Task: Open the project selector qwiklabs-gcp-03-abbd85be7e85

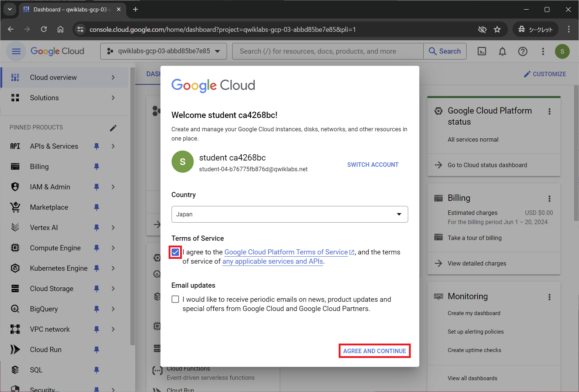Action: coord(163,51)
